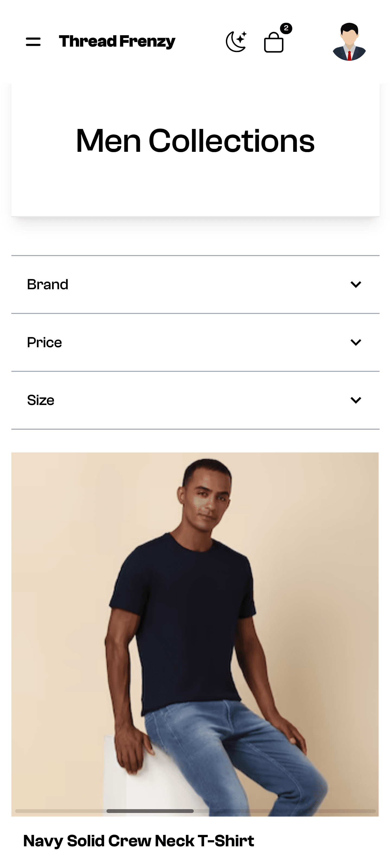Open the shopping bag cart
391x868 pixels.
coord(273,43)
